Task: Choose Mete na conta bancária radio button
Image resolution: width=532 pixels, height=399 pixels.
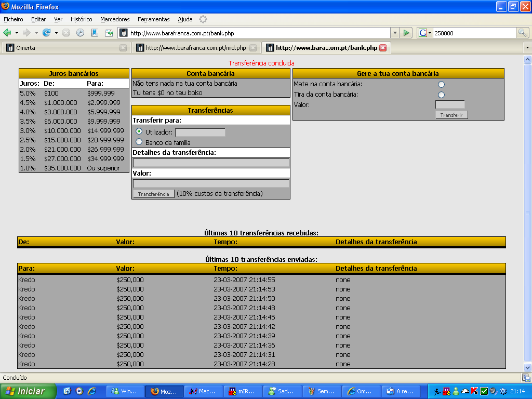Action: [x=442, y=84]
